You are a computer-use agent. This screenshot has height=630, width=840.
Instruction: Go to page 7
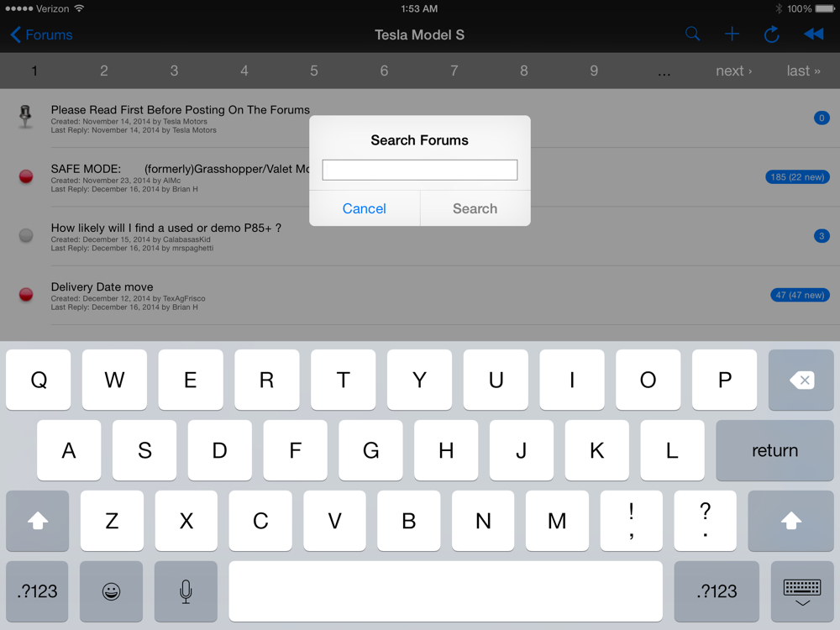454,71
